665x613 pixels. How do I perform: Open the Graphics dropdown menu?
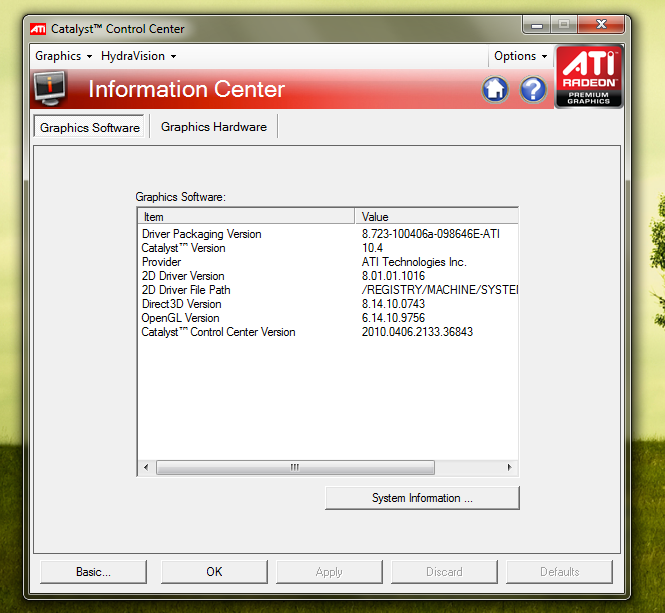point(64,56)
